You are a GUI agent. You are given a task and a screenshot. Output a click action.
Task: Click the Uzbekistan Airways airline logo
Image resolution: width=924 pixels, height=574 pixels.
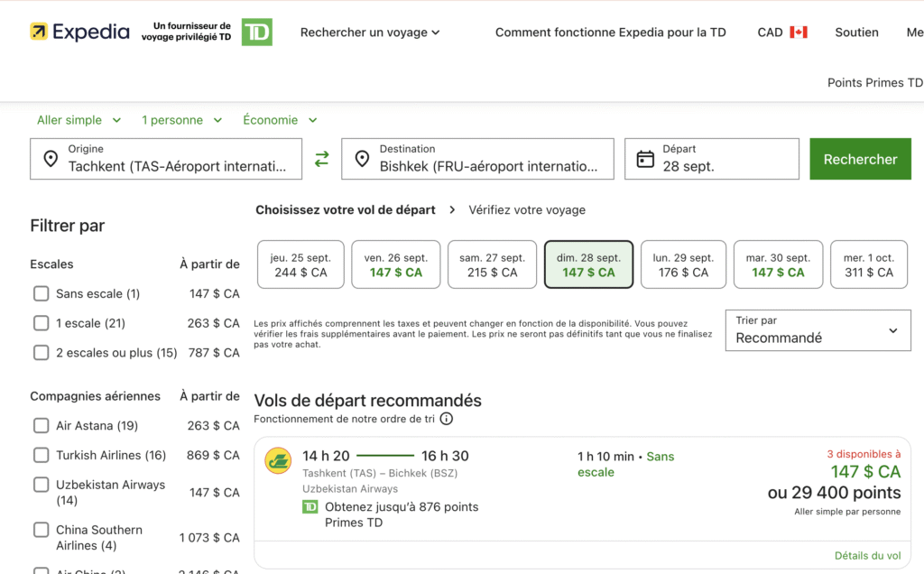(278, 460)
